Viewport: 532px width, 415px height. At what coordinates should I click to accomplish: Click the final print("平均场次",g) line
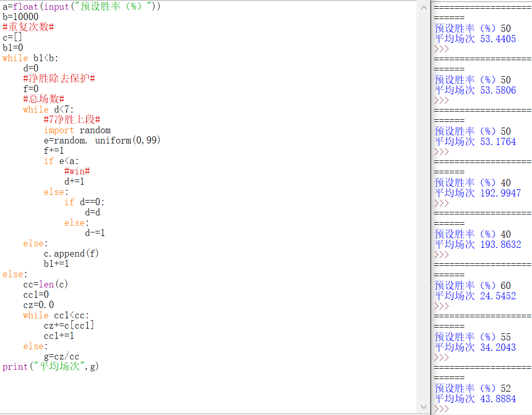[x=50, y=367]
